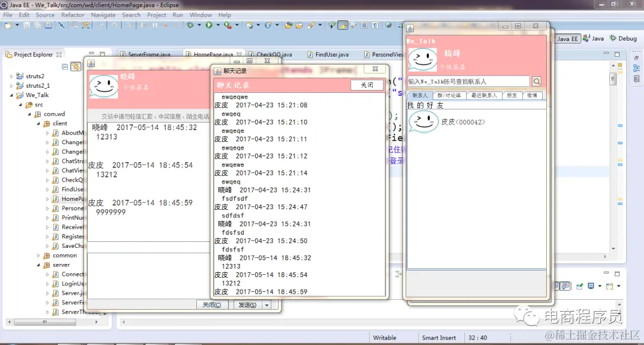The height and width of the screenshot is (345, 644).
Task: Click the Outline view icon in right side bar
Action: pyautogui.click(x=636, y=68)
